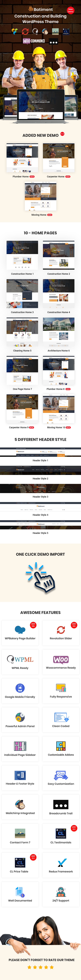The height and width of the screenshot is (980, 81).
Task: Open the Construction Home 3 preview
Action: coord(22,294)
